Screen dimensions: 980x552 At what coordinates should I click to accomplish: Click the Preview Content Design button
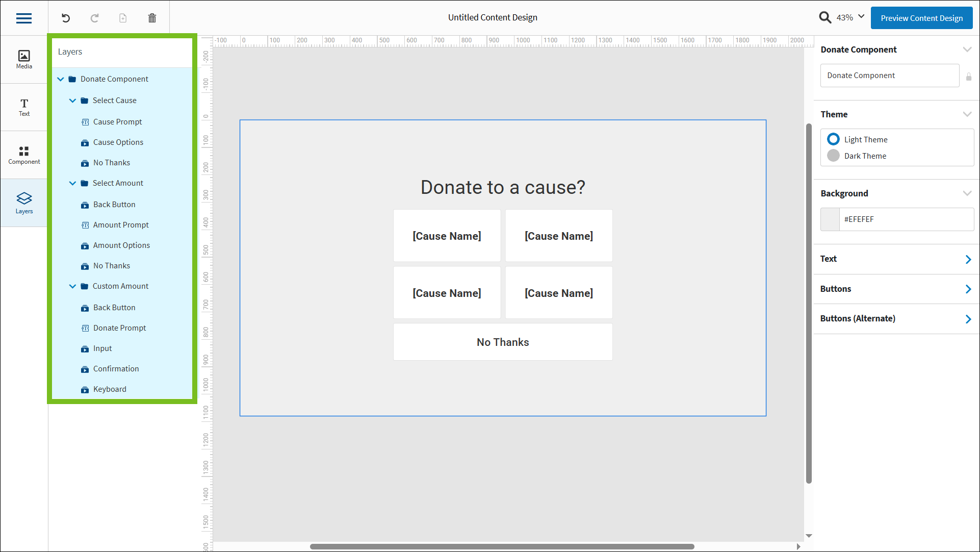921,17
